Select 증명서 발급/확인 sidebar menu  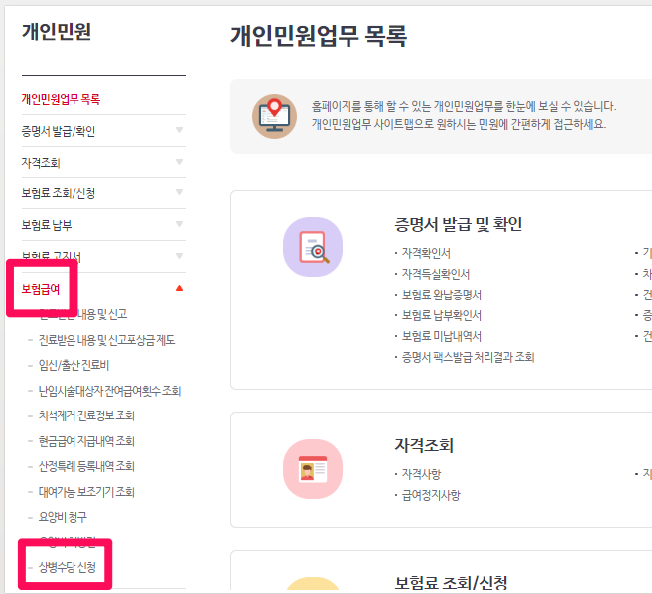pos(58,131)
